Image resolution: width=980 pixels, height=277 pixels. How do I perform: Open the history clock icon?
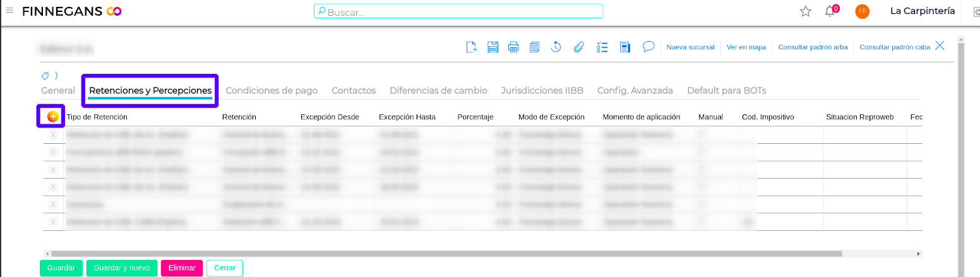point(556,47)
